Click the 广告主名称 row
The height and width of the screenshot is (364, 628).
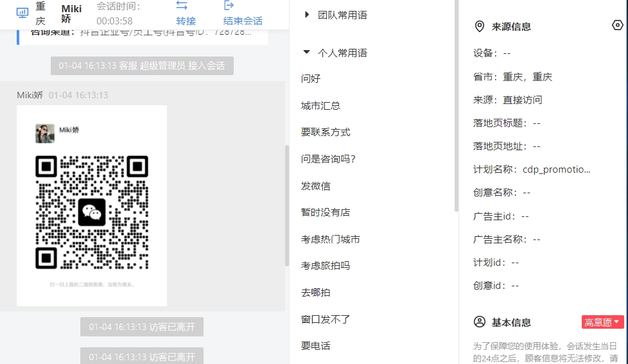(x=507, y=239)
